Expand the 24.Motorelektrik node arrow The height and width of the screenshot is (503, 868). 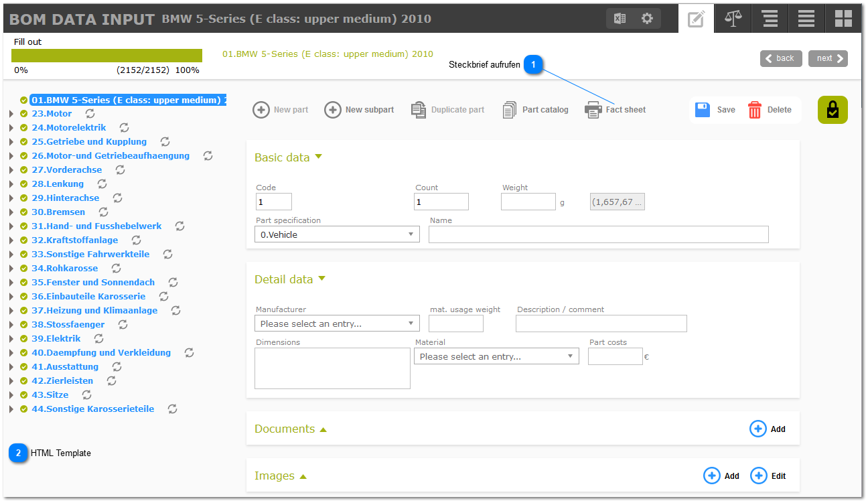[11, 128]
